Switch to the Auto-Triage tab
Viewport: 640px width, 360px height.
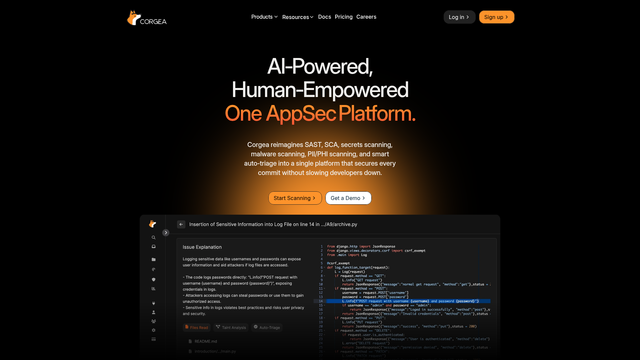tap(267, 327)
